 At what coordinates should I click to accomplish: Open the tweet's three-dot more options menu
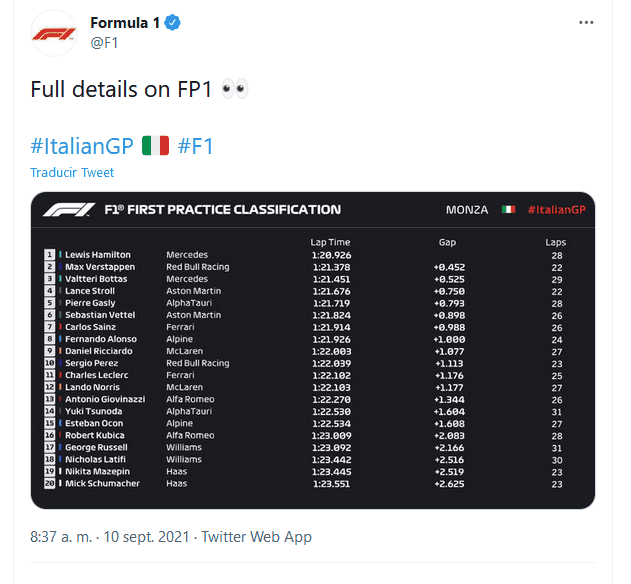pos(594,20)
